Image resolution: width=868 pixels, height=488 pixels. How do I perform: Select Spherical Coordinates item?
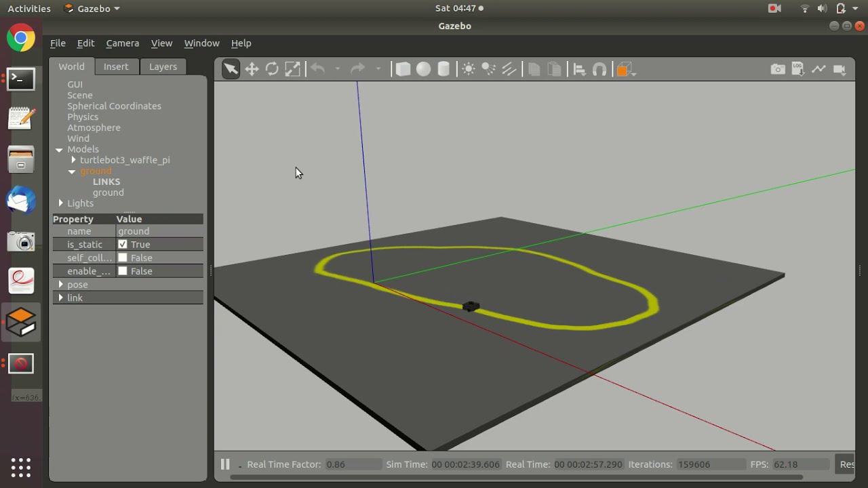coord(114,106)
